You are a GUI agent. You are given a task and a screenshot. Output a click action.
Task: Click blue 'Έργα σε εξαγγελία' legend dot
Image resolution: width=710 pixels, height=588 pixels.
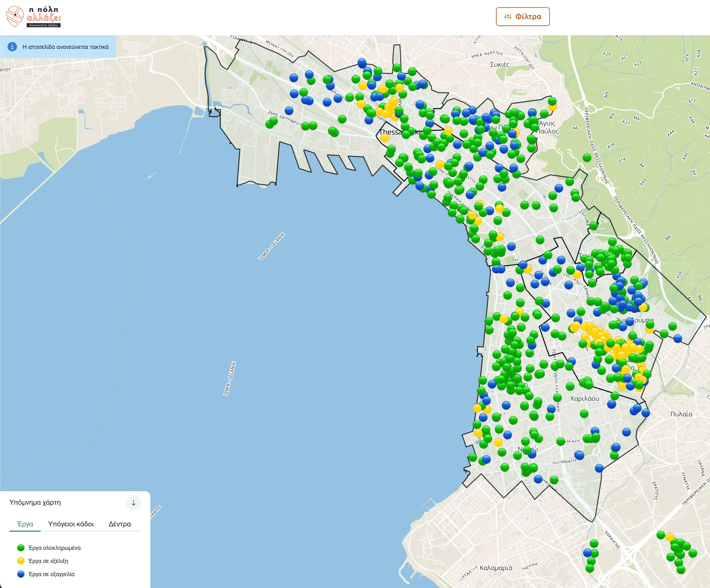pyautogui.click(x=21, y=574)
